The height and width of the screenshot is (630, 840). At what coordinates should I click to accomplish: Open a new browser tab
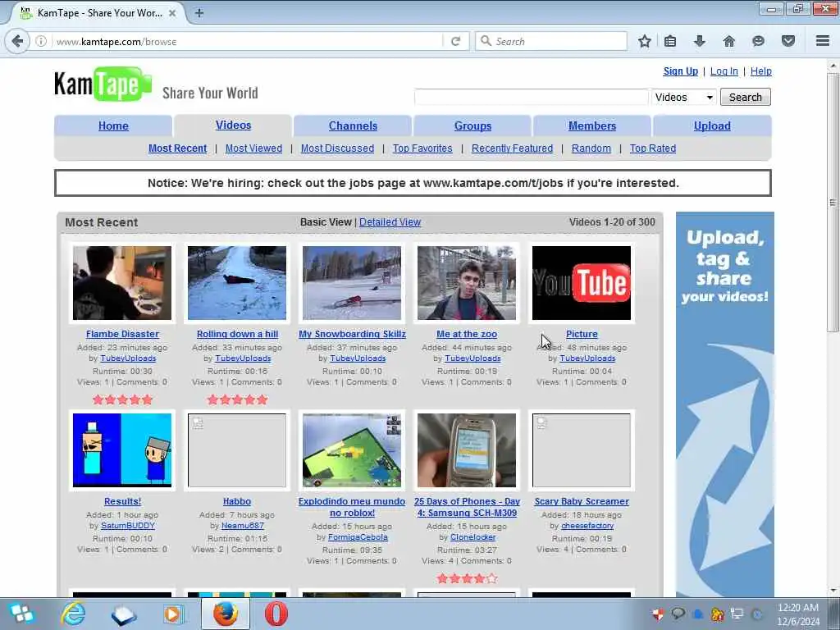[x=199, y=13]
